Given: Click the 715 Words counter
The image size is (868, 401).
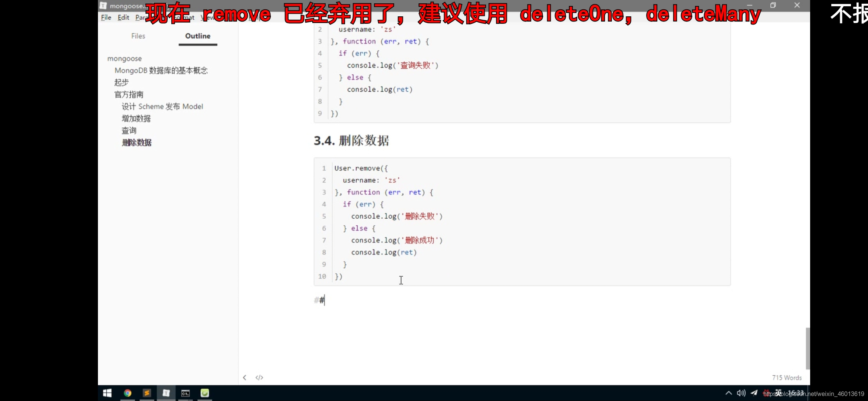Looking at the screenshot, I should [787, 378].
